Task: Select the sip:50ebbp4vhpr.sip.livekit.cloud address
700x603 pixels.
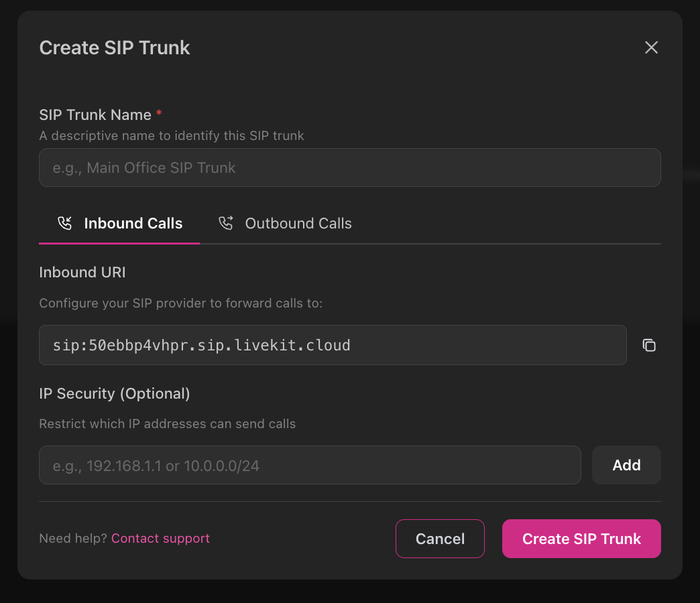Action: point(200,345)
